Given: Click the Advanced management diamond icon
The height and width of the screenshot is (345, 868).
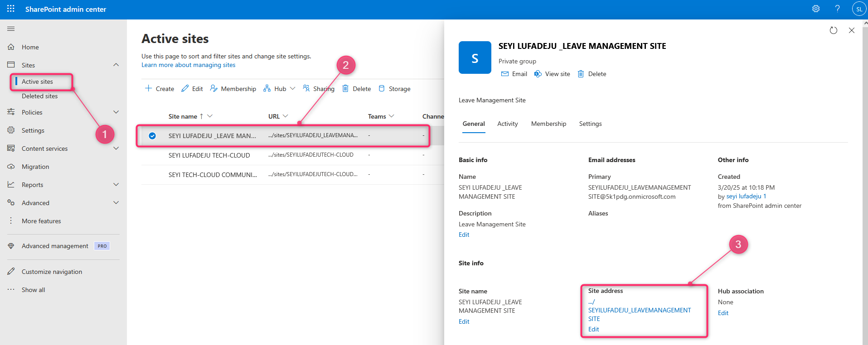Looking at the screenshot, I should (x=11, y=246).
